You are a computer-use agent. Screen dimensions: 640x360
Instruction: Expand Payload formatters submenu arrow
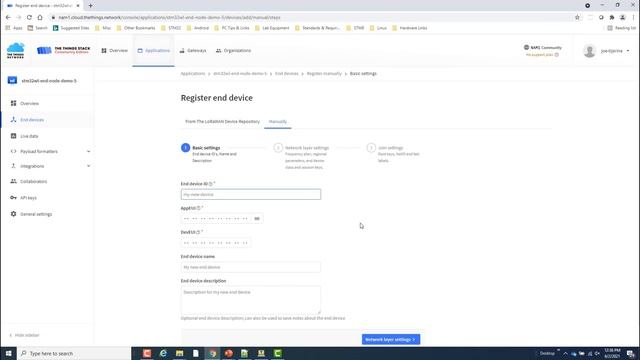point(89,151)
